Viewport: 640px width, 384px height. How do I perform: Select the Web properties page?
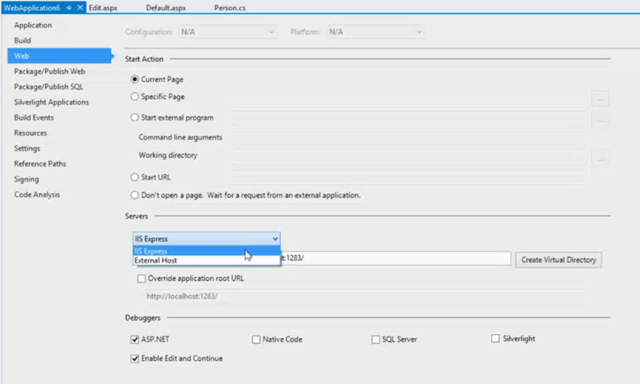59,56
